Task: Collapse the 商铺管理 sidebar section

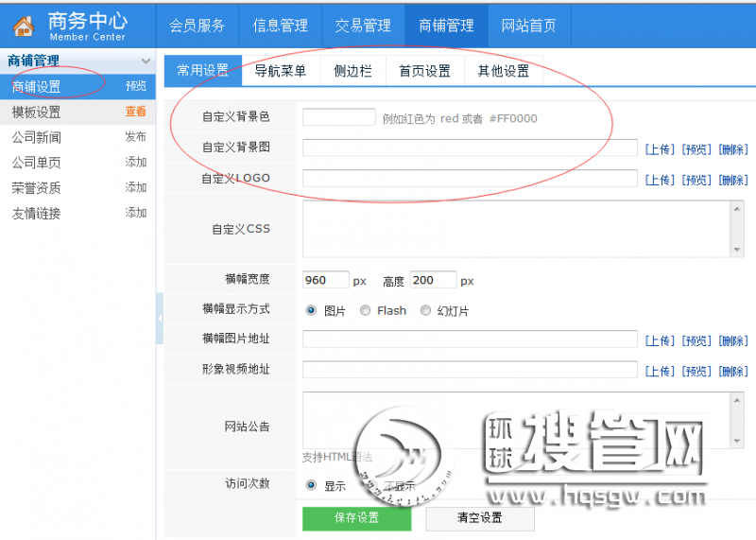Action: [x=145, y=61]
